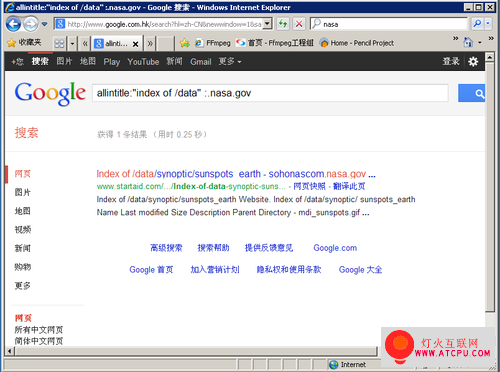This screenshot has height=372, width=500.
Task: Expand the 更多 menu in Google bar
Action: 230,62
